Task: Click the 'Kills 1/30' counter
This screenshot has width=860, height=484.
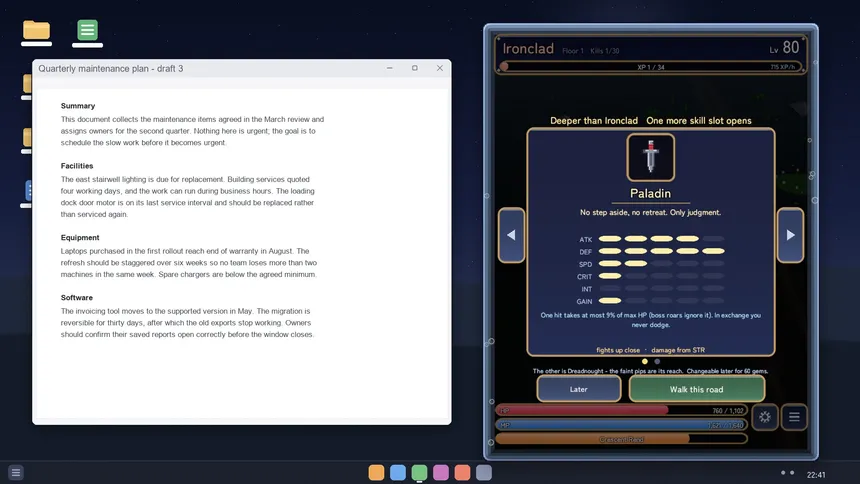Action: coord(605,51)
